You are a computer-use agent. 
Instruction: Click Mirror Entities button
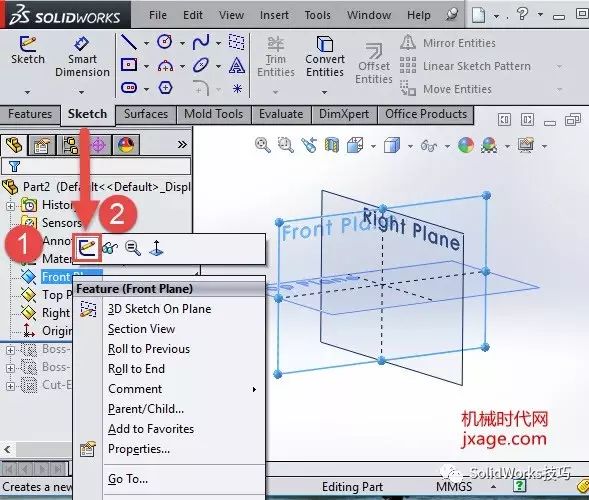tap(448, 43)
